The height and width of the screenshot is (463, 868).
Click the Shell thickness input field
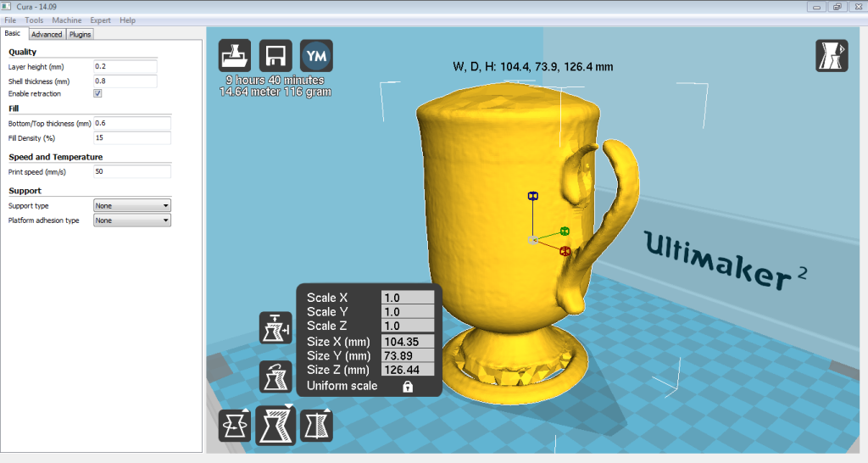point(125,81)
